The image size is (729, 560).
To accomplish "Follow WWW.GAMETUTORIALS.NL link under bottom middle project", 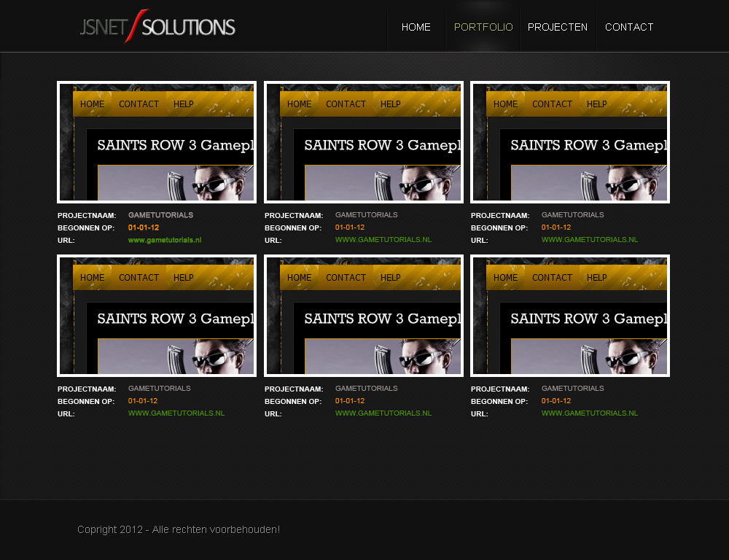I will coord(383,413).
